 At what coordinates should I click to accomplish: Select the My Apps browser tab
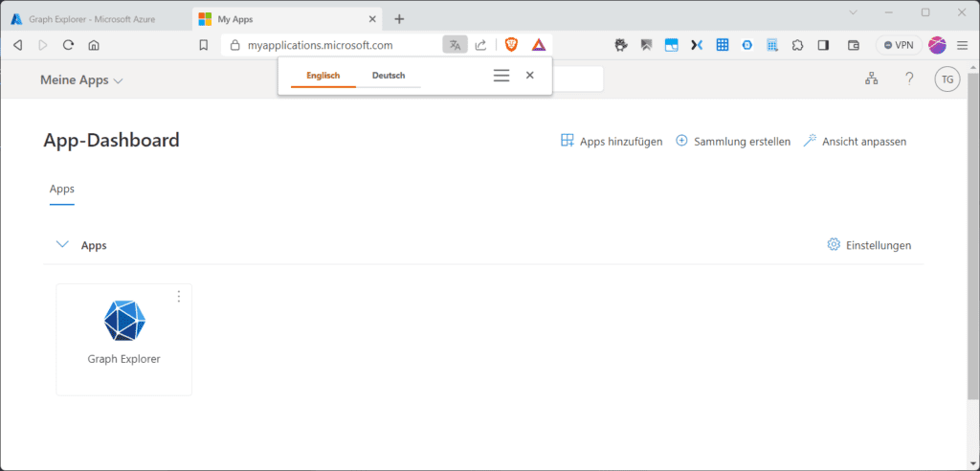285,19
